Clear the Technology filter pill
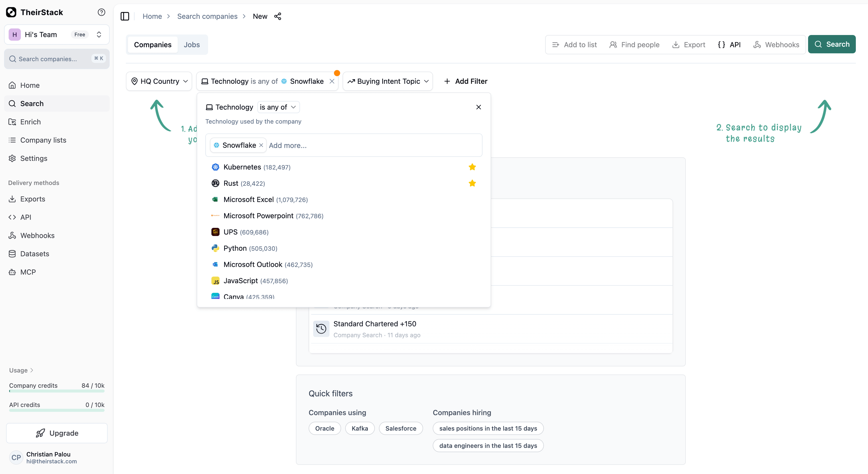The image size is (868, 474). [x=332, y=81]
